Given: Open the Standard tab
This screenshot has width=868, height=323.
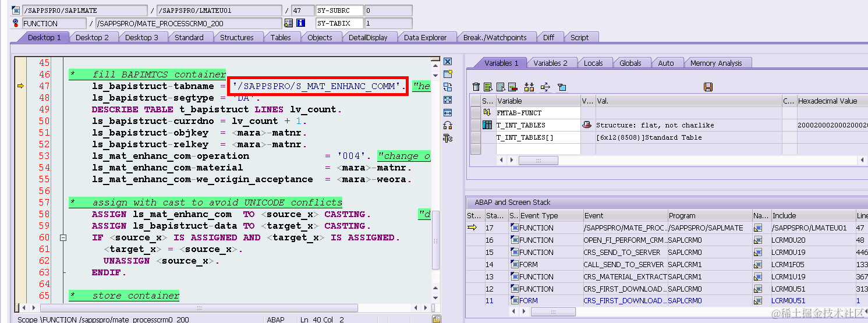Looking at the screenshot, I should [189, 37].
